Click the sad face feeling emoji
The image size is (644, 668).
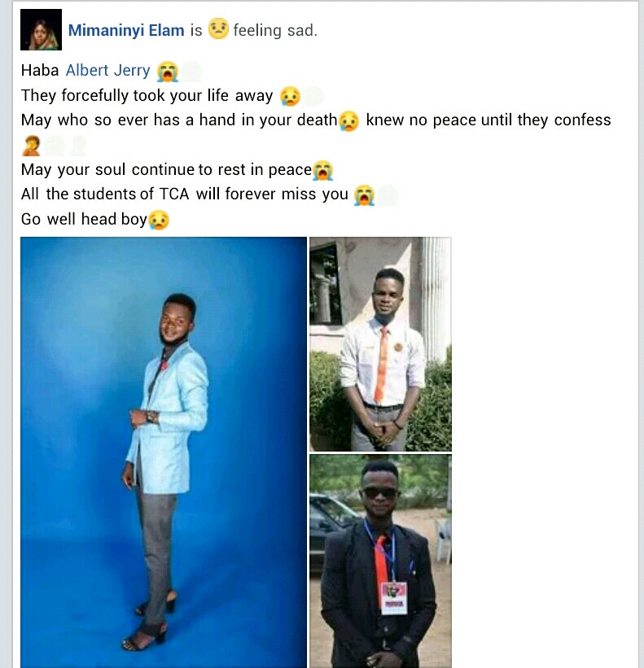218,28
